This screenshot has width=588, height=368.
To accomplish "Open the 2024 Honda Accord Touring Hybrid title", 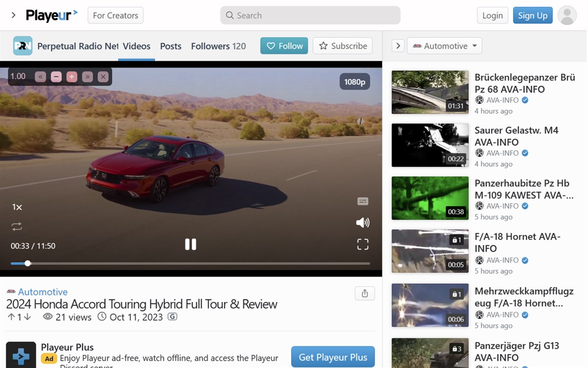I will pos(142,304).
